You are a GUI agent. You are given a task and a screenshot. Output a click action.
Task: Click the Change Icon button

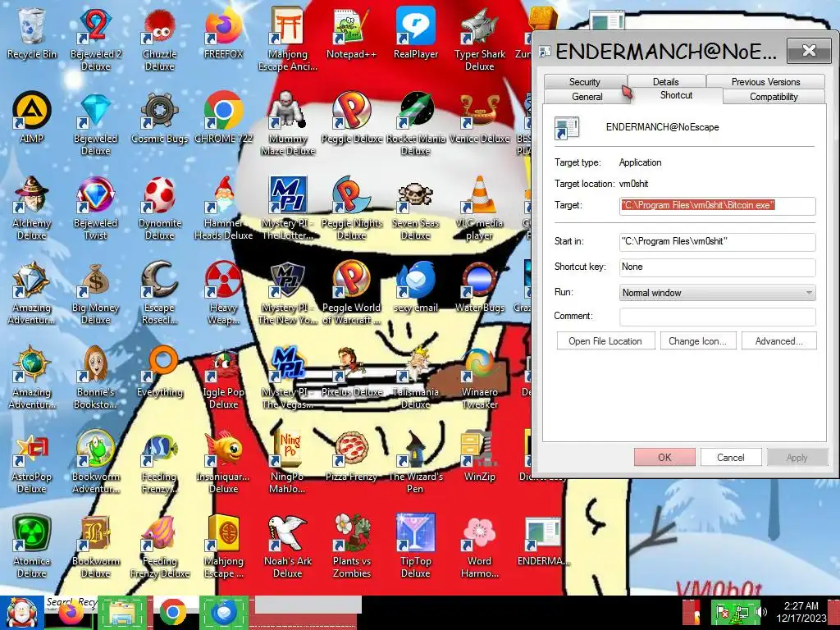[x=697, y=340]
